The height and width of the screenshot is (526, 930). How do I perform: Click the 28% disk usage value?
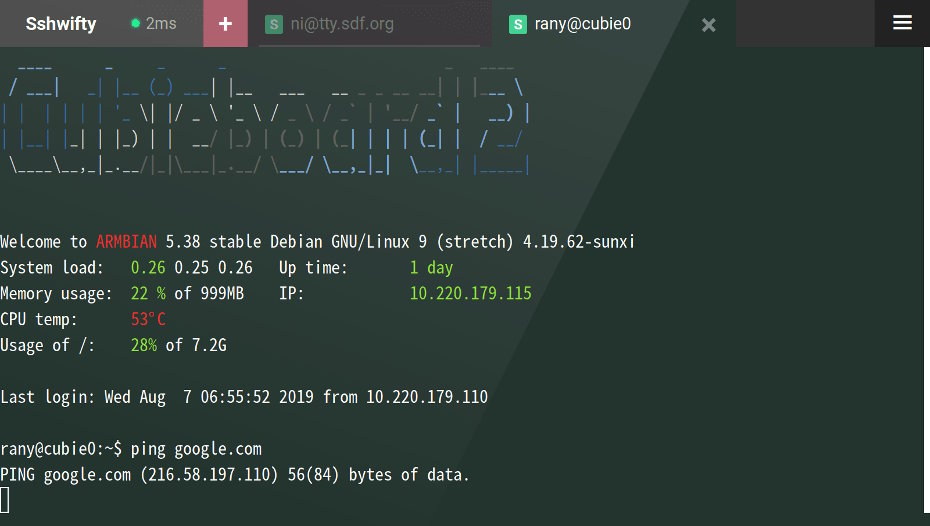pyautogui.click(x=144, y=346)
